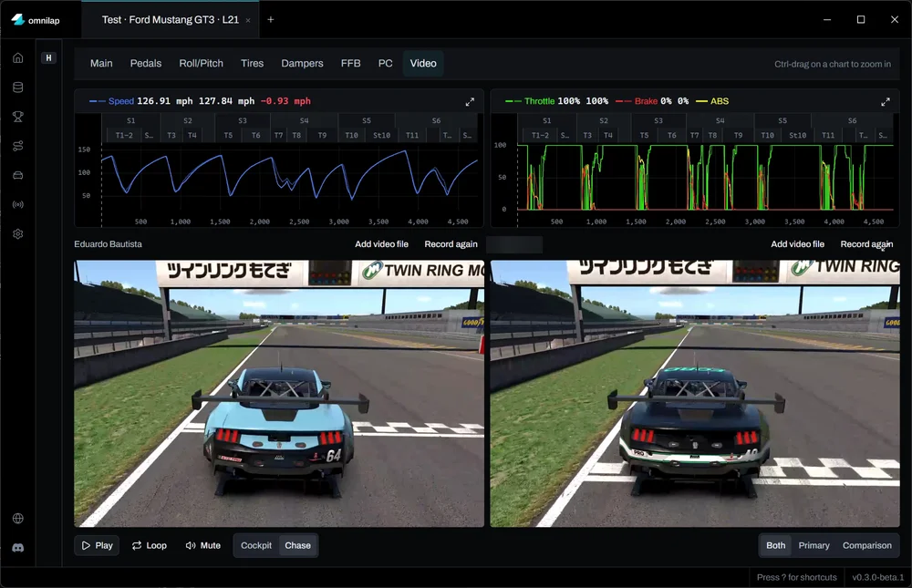The image size is (912, 588).
Task: Open the Dampers tab
Action: [x=302, y=64]
